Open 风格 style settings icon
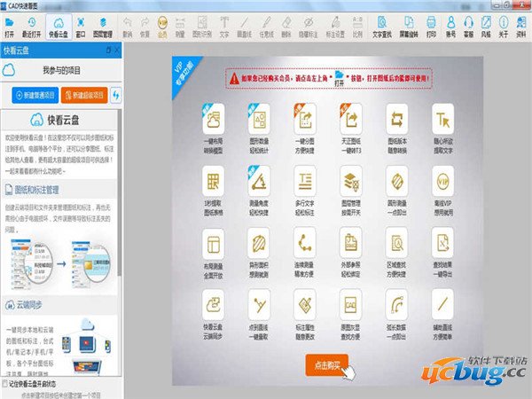Screen dimensions: 532x399 coord(486,27)
